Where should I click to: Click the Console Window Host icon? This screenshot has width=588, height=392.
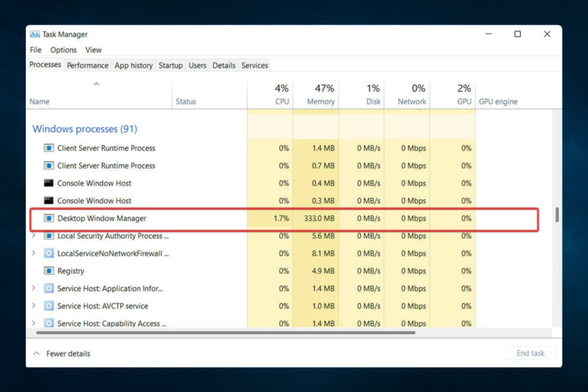click(x=48, y=183)
